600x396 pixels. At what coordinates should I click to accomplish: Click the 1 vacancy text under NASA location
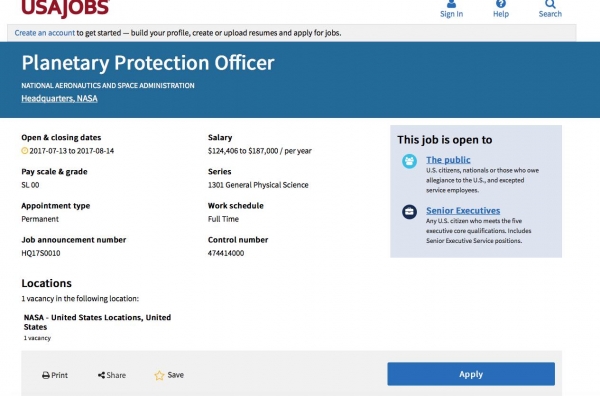[x=37, y=338]
